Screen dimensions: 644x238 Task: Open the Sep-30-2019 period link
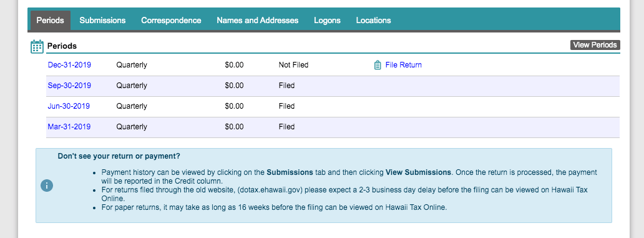click(69, 86)
